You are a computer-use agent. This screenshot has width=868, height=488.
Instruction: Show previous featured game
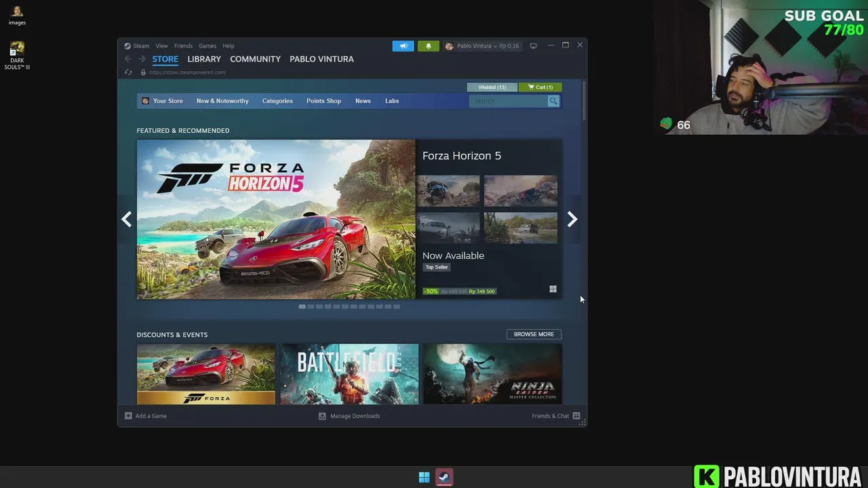click(126, 219)
